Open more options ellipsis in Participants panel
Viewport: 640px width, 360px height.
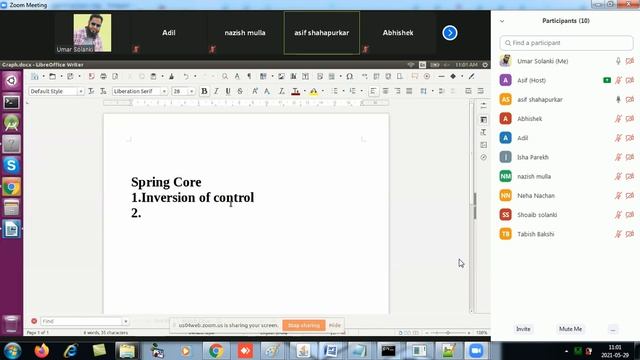coord(613,329)
